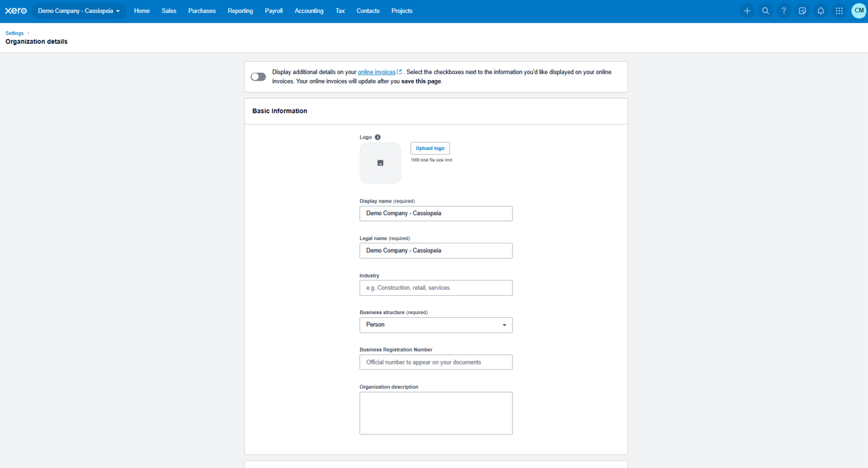Open the search icon in header

(x=765, y=11)
